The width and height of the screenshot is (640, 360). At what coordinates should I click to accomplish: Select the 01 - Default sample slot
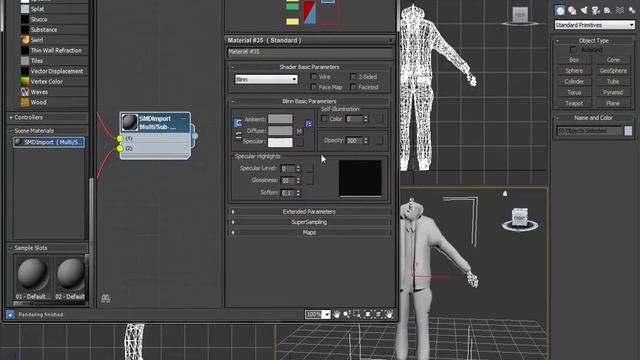click(32, 278)
